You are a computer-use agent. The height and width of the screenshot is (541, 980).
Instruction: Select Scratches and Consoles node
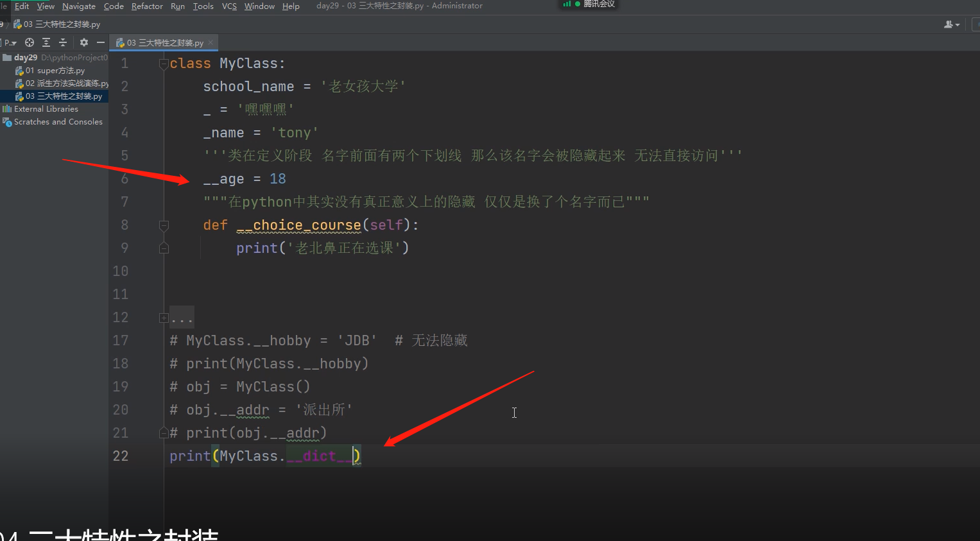pyautogui.click(x=58, y=122)
